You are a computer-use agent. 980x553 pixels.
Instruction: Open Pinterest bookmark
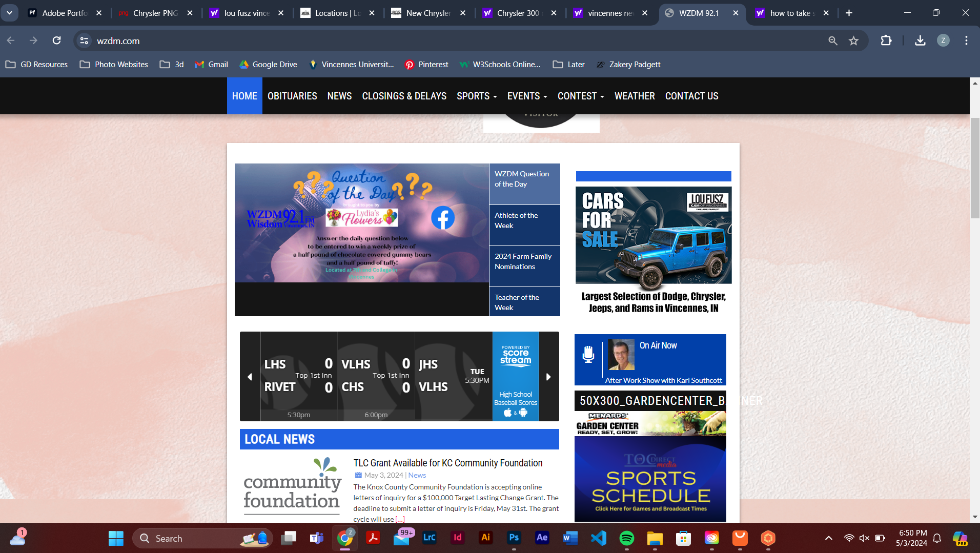(x=426, y=64)
